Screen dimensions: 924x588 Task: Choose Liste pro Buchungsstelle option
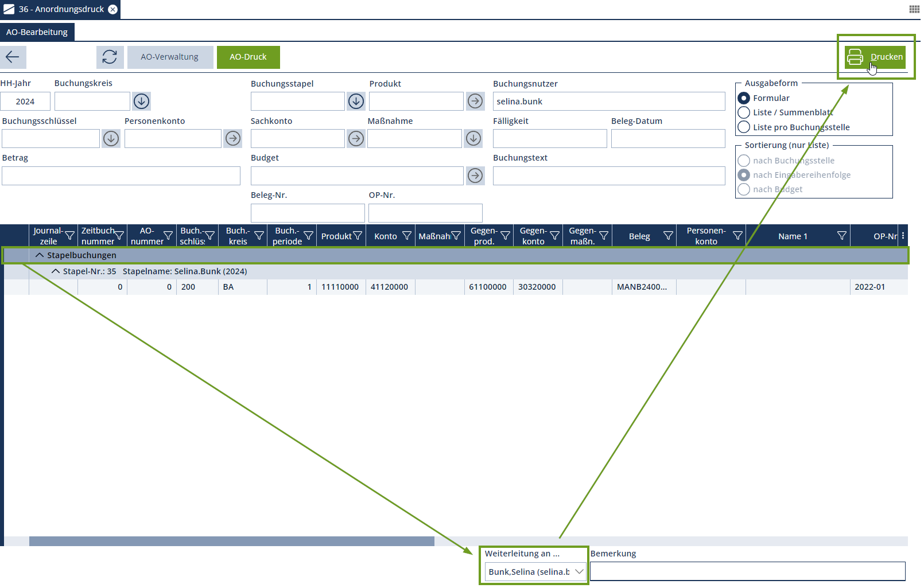point(744,127)
